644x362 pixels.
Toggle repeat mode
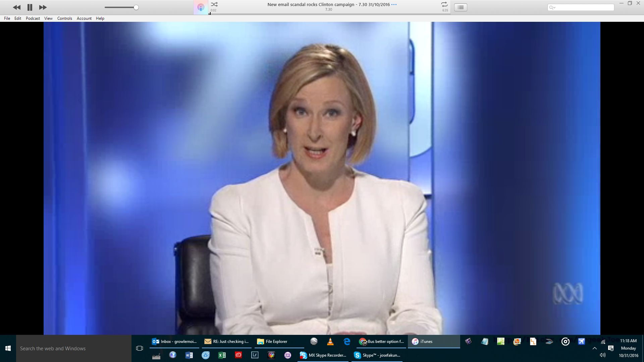pyautogui.click(x=444, y=4)
